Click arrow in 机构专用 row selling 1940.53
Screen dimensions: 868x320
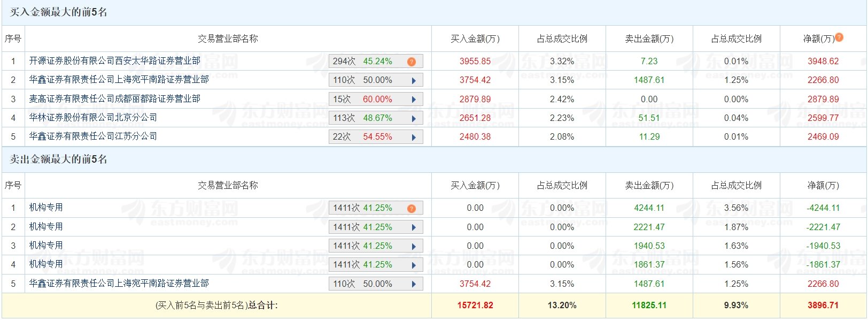point(414,246)
